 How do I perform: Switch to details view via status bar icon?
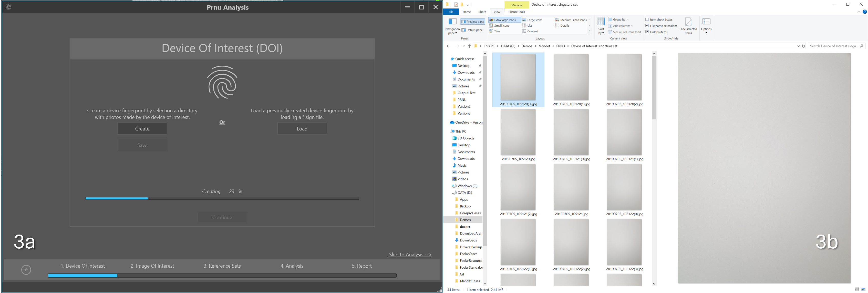point(857,289)
